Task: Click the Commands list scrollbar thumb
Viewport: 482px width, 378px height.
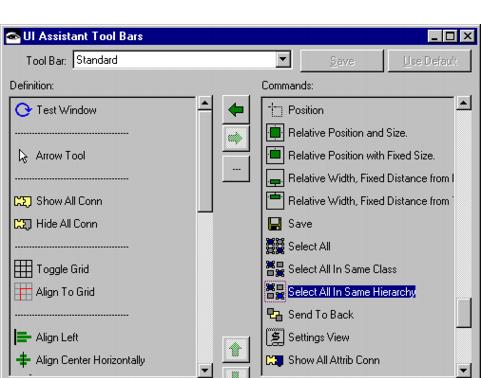Action: 464,313
